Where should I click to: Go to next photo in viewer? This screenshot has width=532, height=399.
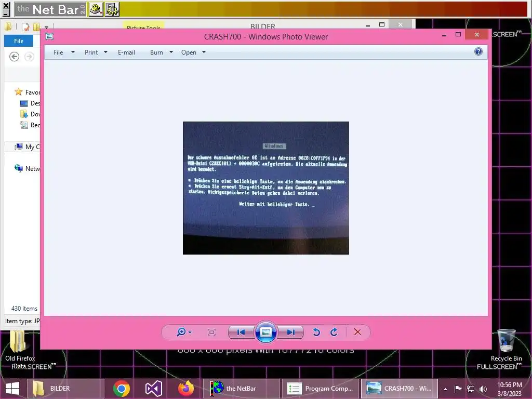[290, 332]
